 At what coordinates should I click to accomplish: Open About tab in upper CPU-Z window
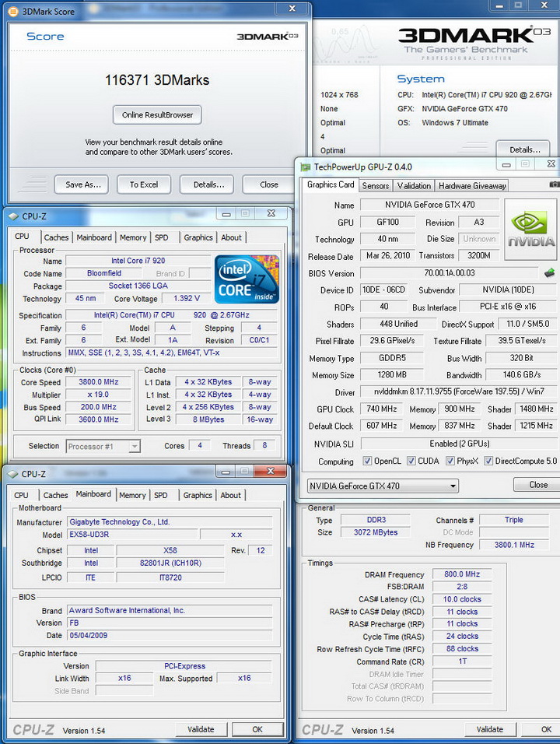232,237
